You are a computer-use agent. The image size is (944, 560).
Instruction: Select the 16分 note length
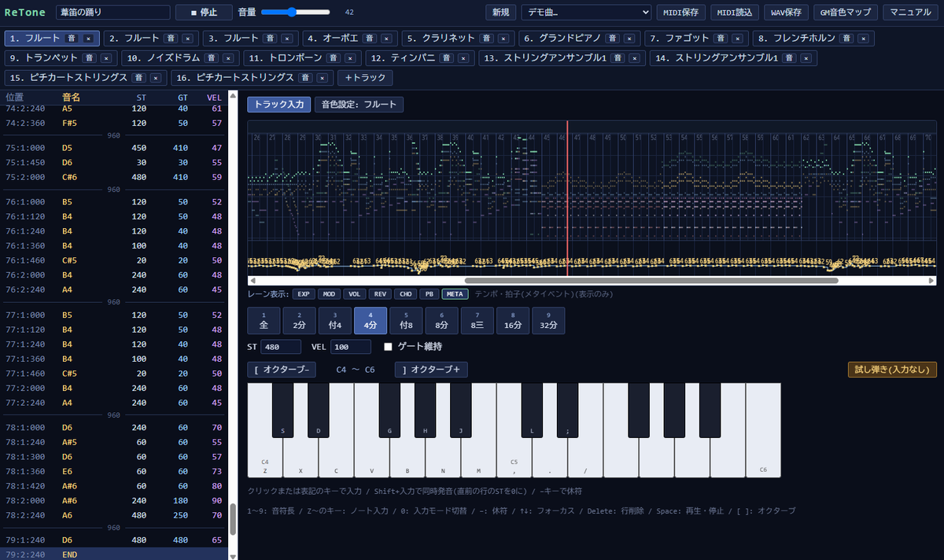point(513,320)
